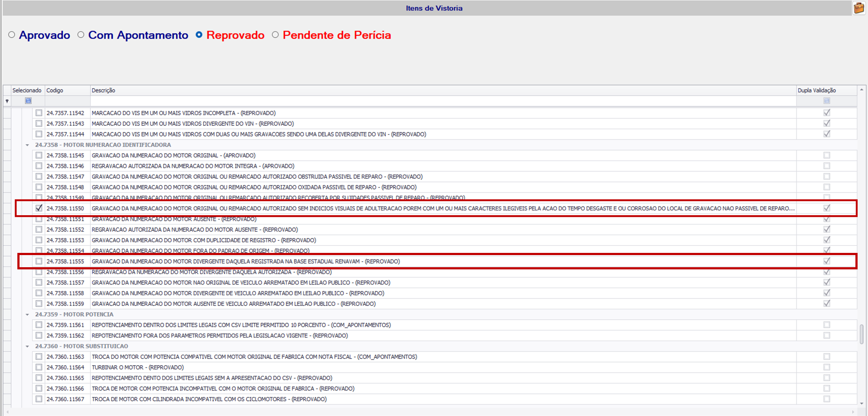Toggle the Dupla Validação box for row 24.7357.11543
The height and width of the screenshot is (416, 868).
(827, 124)
